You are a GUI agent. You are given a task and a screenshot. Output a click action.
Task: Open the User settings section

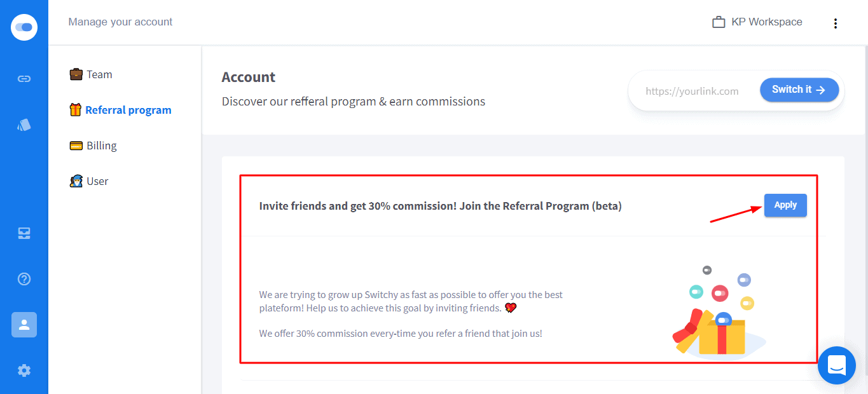coord(97,181)
